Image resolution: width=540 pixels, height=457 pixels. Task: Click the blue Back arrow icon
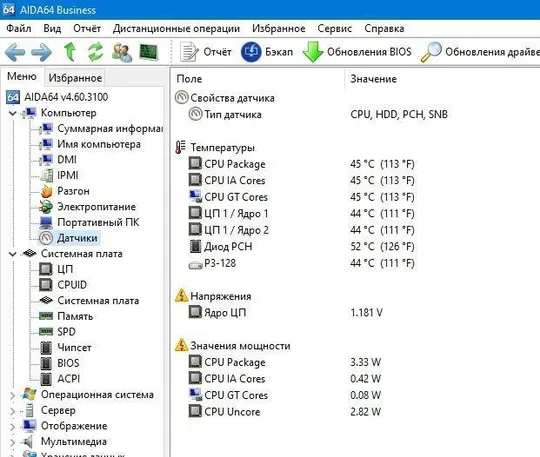(15, 52)
